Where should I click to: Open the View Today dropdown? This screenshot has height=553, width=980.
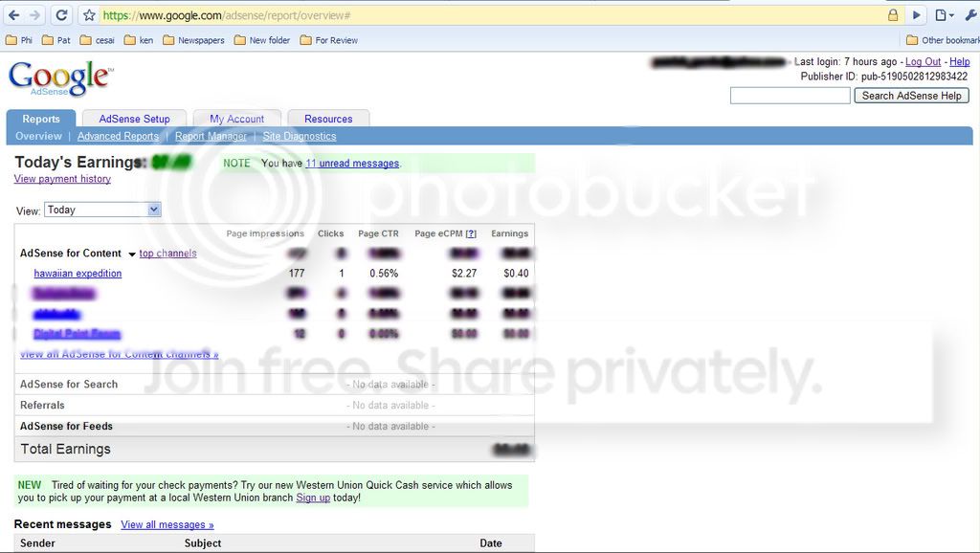(102, 210)
